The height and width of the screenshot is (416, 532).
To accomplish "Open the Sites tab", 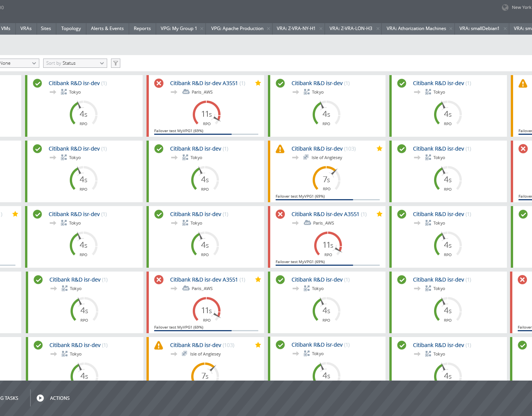I will pos(46,29).
